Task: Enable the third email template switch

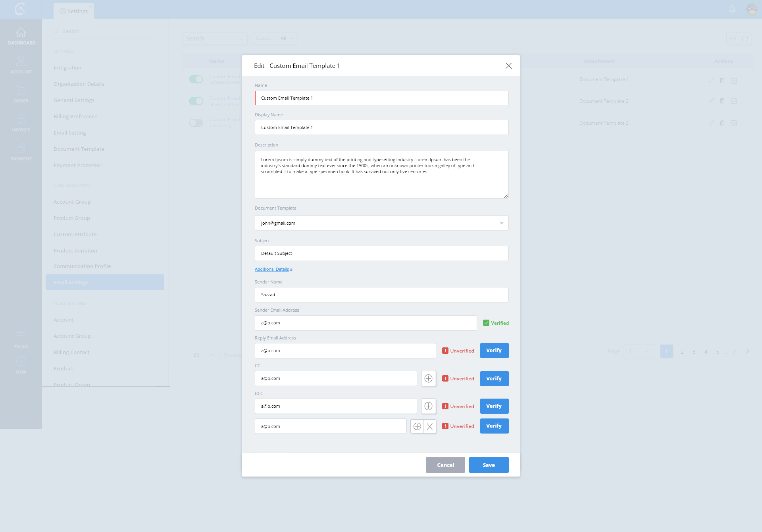Action: coord(196,123)
